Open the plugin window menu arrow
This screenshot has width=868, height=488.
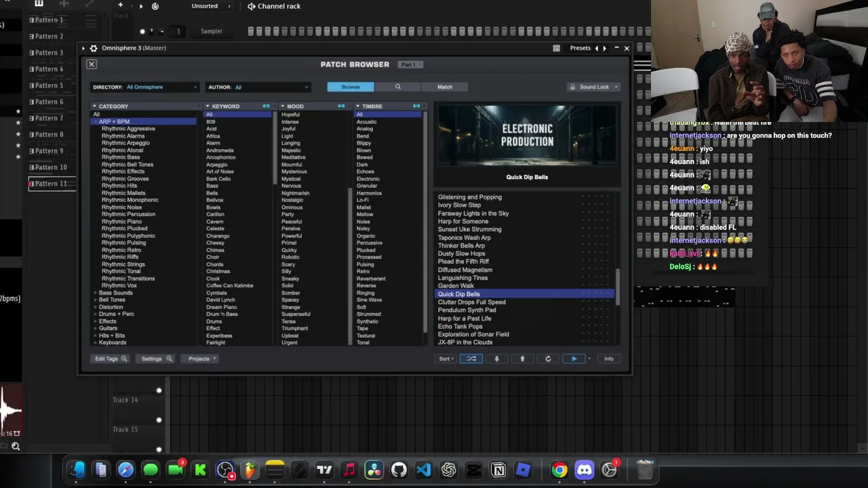click(84, 48)
